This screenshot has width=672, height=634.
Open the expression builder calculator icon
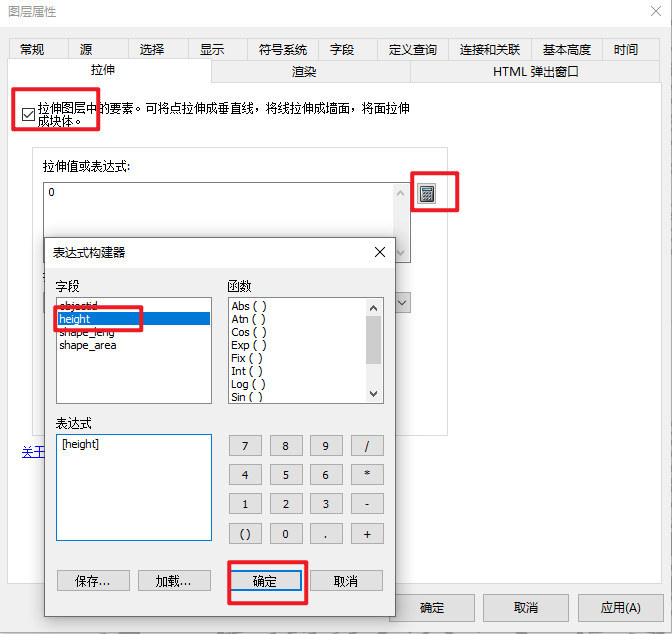coord(427,193)
